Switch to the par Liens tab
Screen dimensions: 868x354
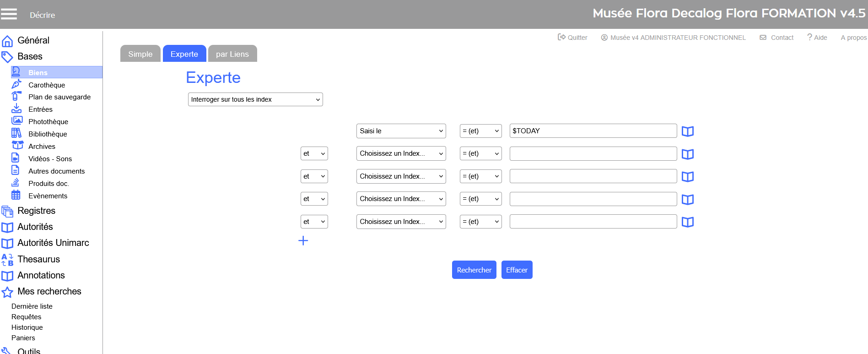(232, 54)
